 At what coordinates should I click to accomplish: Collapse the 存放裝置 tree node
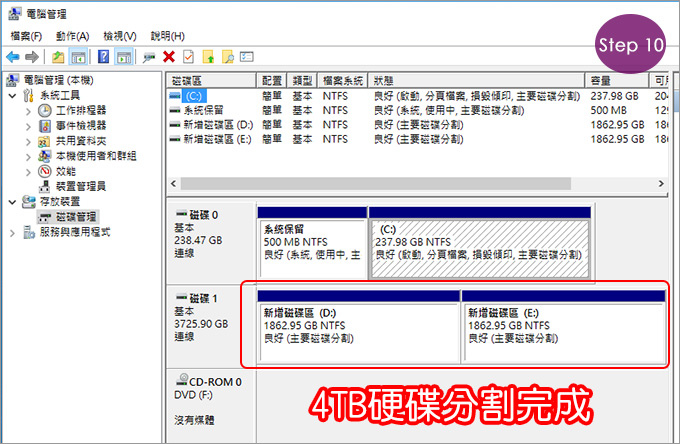tap(13, 202)
